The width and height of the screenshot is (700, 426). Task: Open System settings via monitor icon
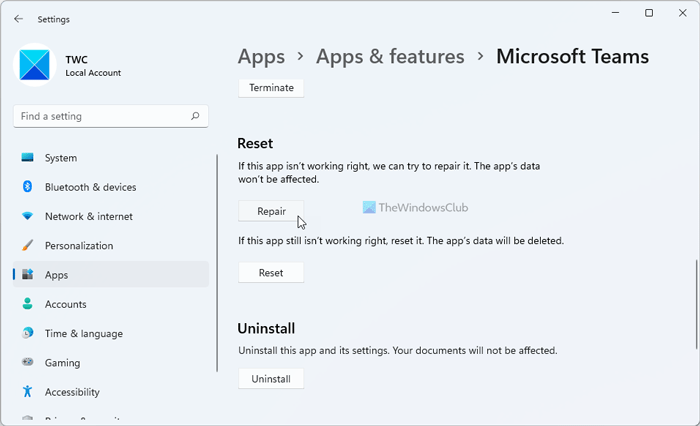27,158
